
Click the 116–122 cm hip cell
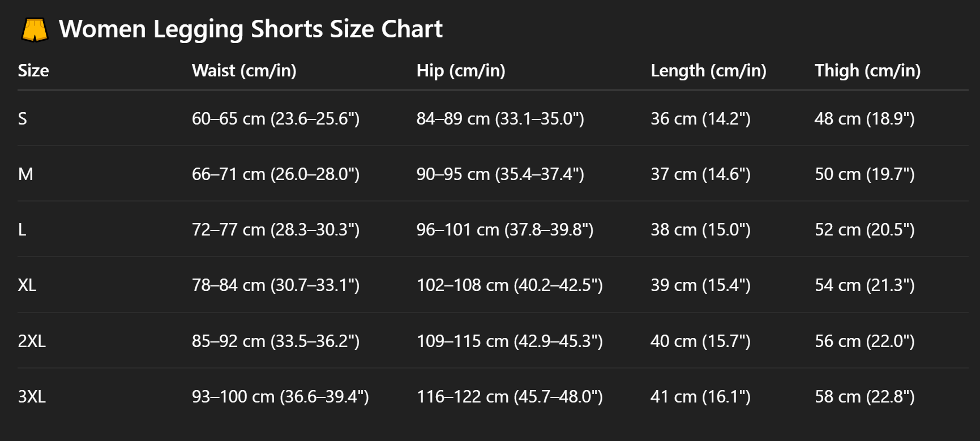510,396
